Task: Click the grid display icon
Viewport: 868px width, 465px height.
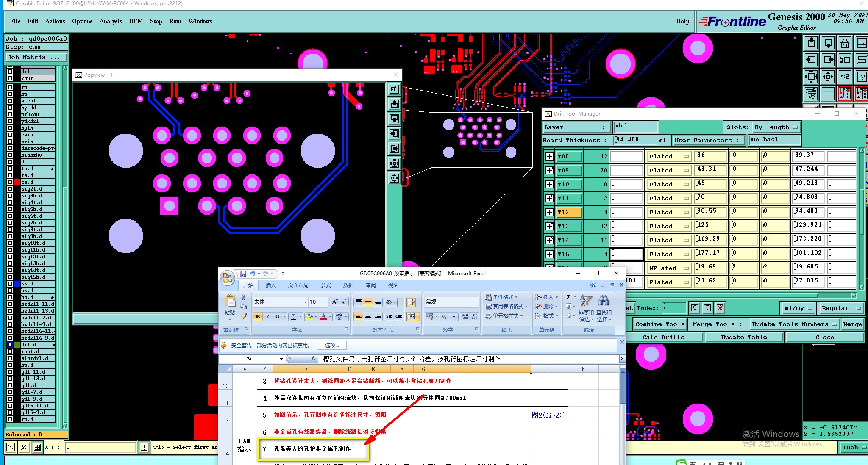Action: pos(828,94)
